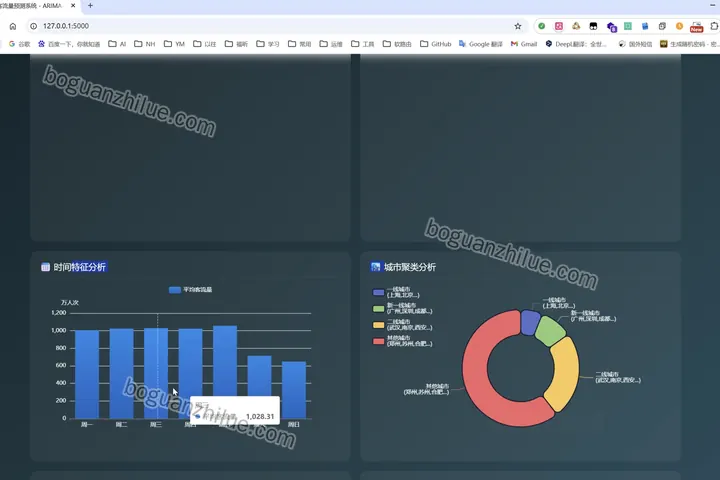Open the Extensions puzzle icon
This screenshot has height=480, width=720.
tap(714, 26)
